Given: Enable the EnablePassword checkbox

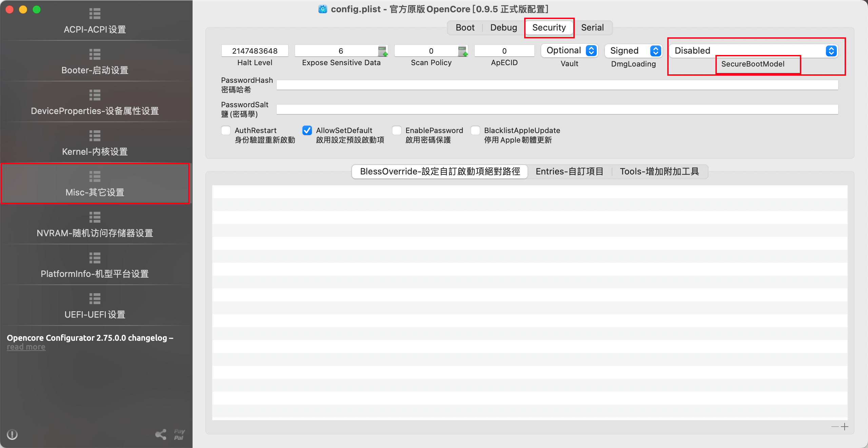Looking at the screenshot, I should [x=397, y=130].
